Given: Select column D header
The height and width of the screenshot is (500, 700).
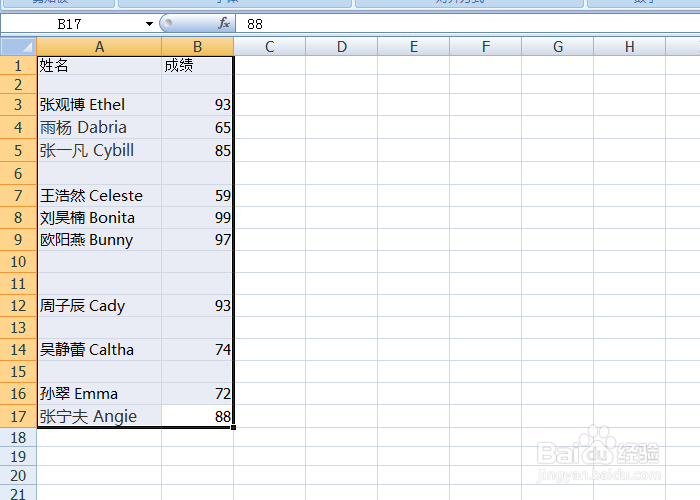Looking at the screenshot, I should [342, 46].
